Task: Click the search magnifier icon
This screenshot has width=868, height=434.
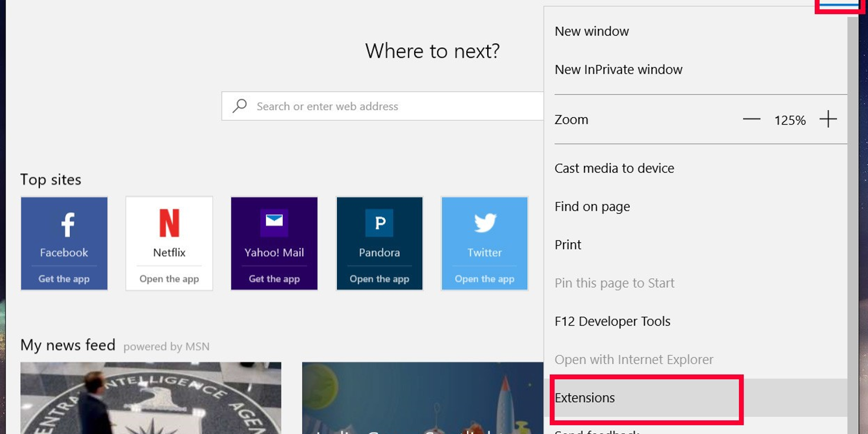Action: pyautogui.click(x=240, y=106)
